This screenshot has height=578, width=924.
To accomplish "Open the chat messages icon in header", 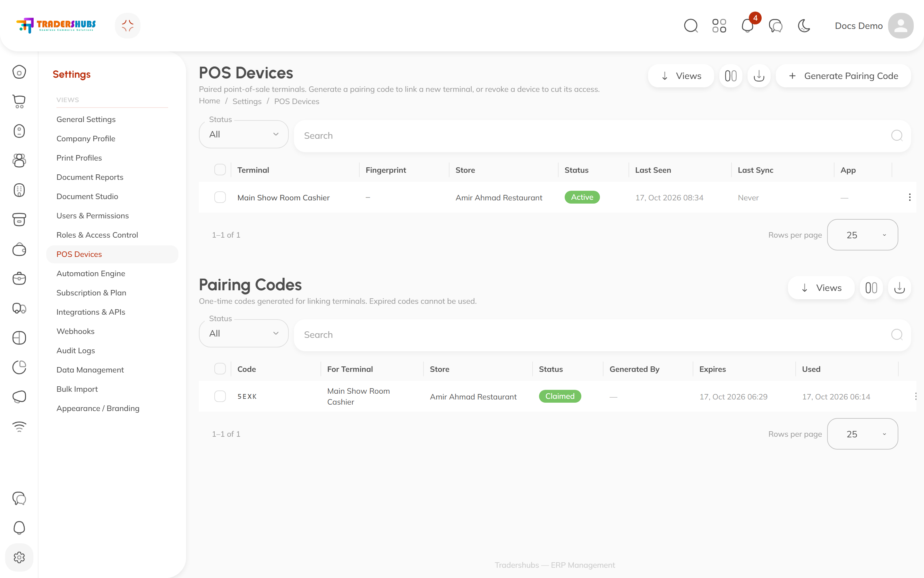I will 775,26.
